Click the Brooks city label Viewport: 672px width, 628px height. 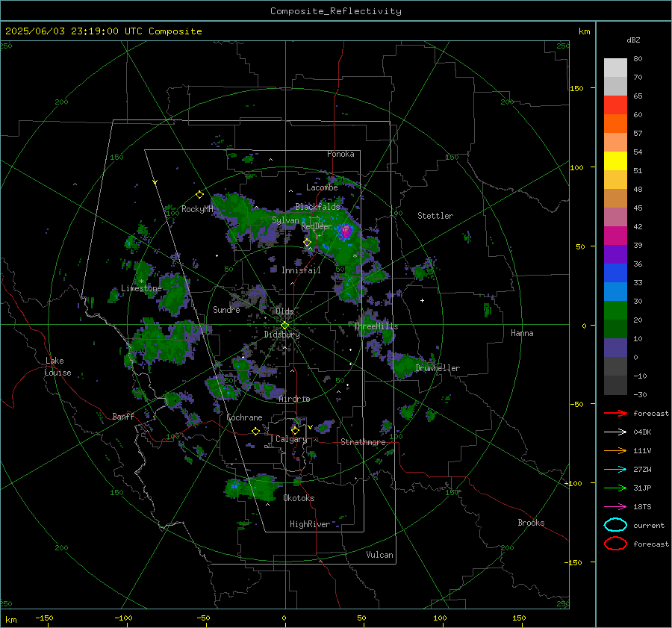(x=531, y=523)
